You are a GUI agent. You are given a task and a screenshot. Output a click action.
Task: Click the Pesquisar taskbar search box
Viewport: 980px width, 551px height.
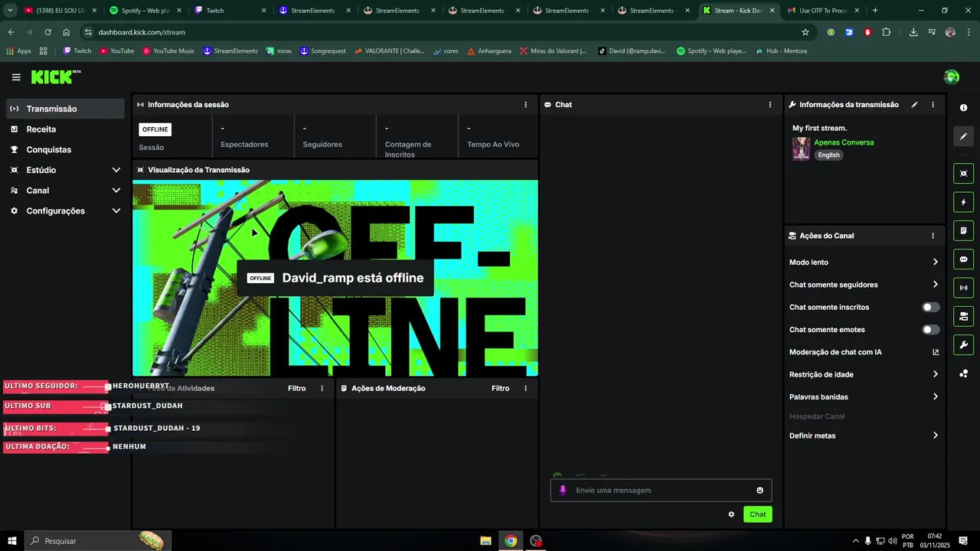(98, 541)
